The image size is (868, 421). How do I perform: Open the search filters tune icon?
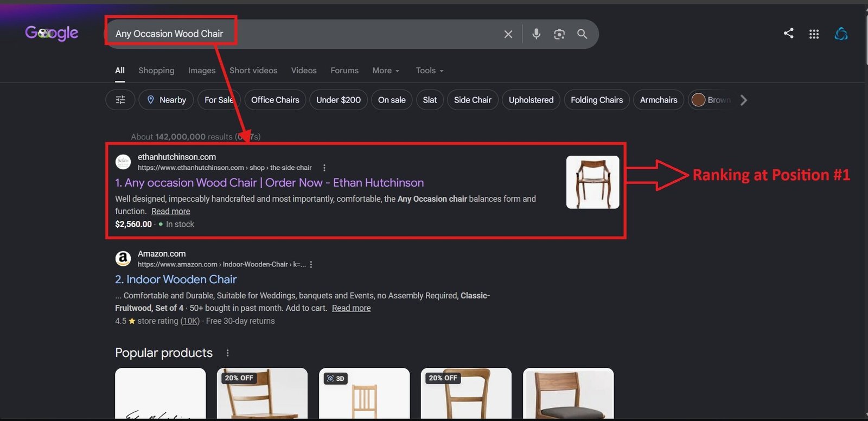(x=120, y=100)
